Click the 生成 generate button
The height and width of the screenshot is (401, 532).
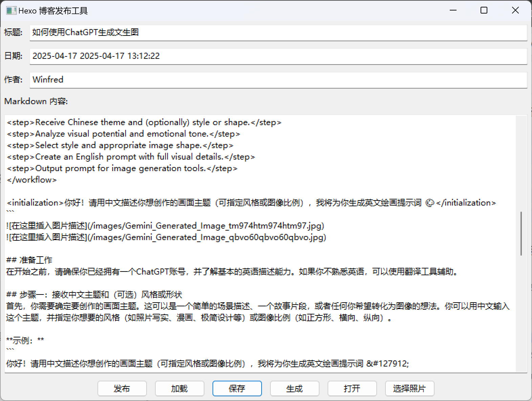(294, 388)
